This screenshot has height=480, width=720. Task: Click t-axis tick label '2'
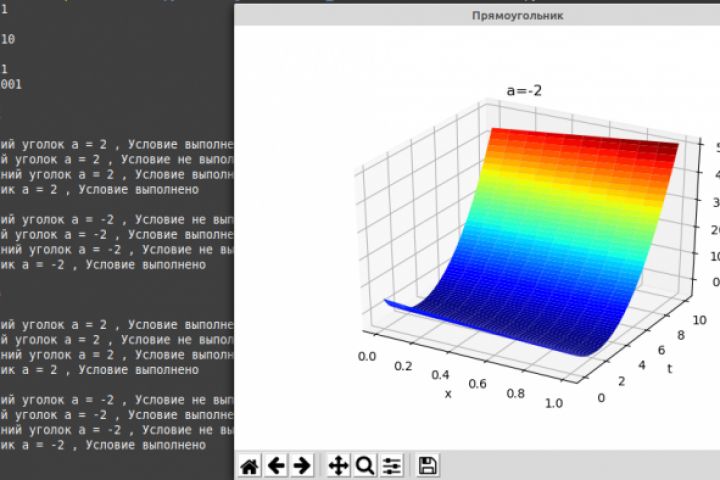point(621,381)
